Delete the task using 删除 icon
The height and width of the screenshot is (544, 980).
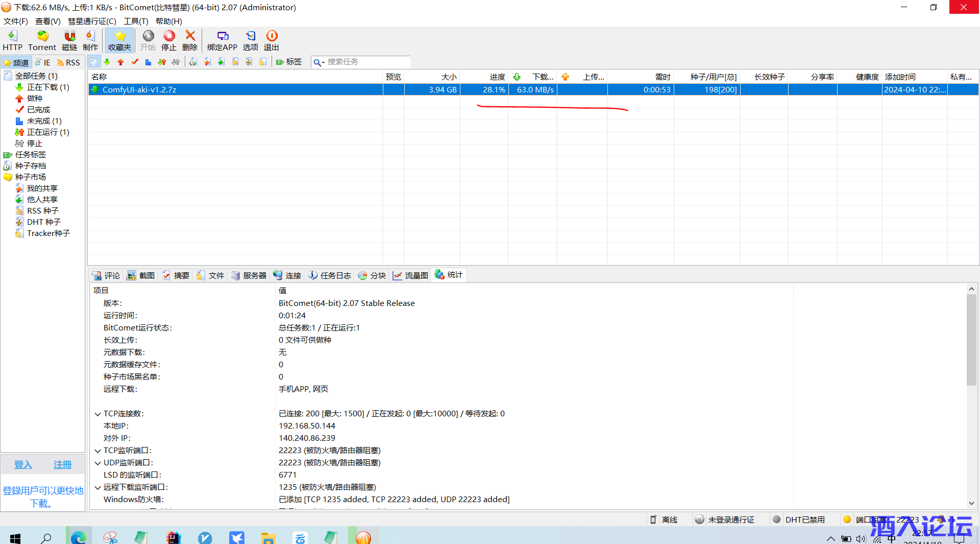[x=190, y=40]
